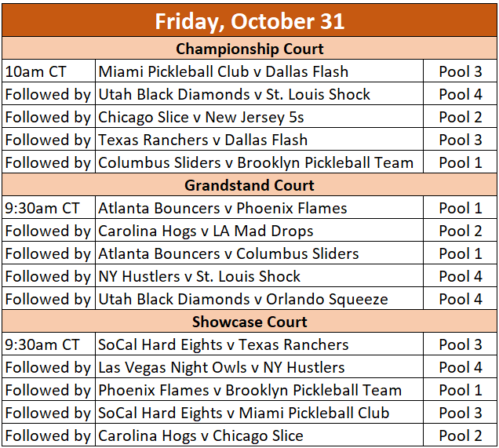
Task: Click Carolina Hogs v LA Mad Drops
Action: [206, 231]
